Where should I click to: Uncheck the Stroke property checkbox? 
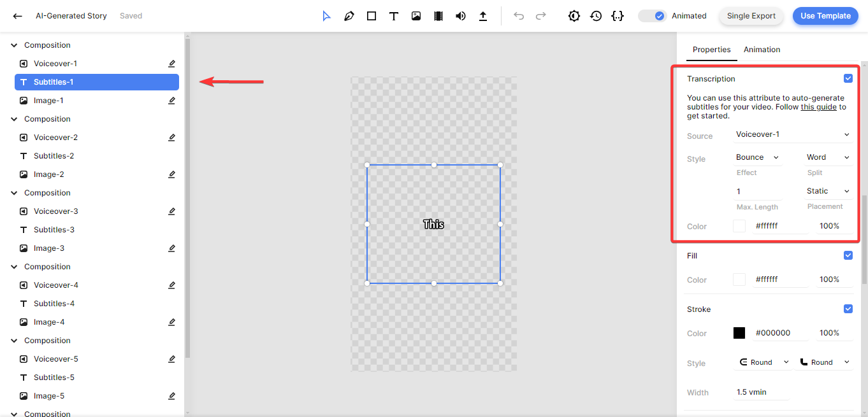[x=848, y=309]
